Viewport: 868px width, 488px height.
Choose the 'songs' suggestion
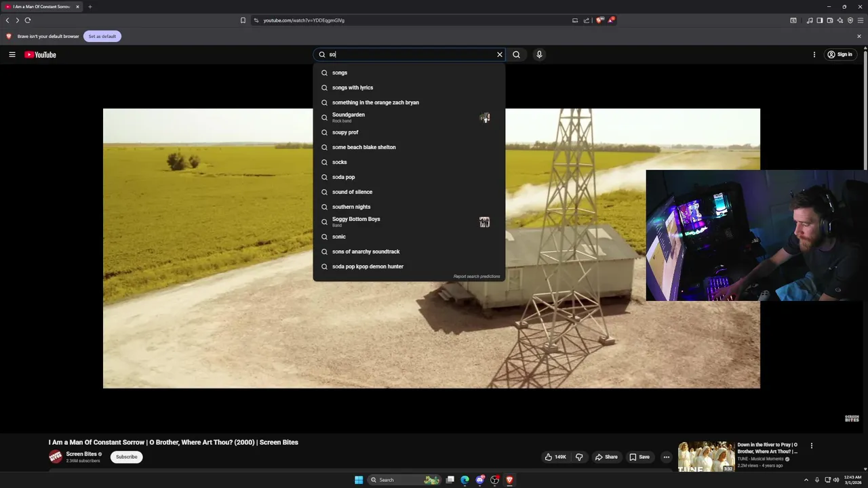409,73
